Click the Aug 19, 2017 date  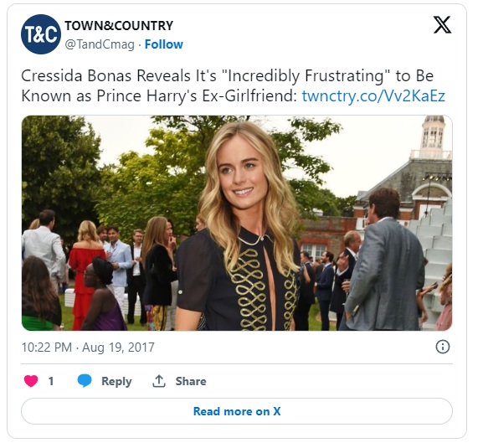pos(118,348)
